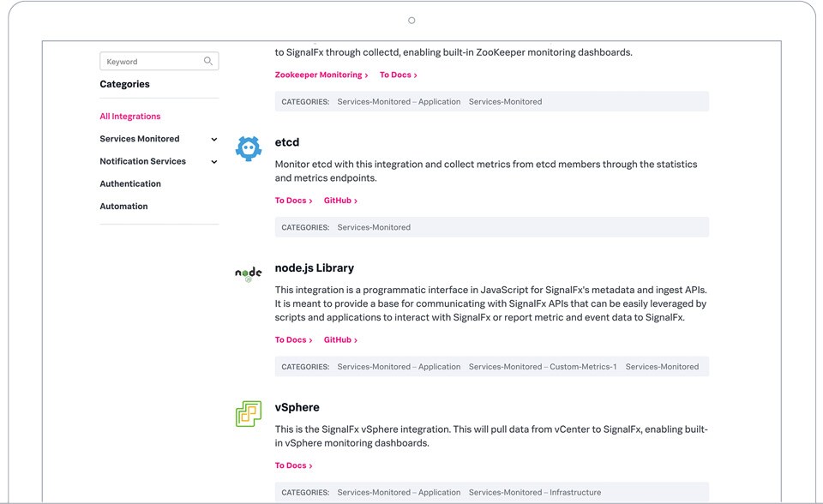Click the node.js Library heading
823x504 pixels.
(315, 267)
